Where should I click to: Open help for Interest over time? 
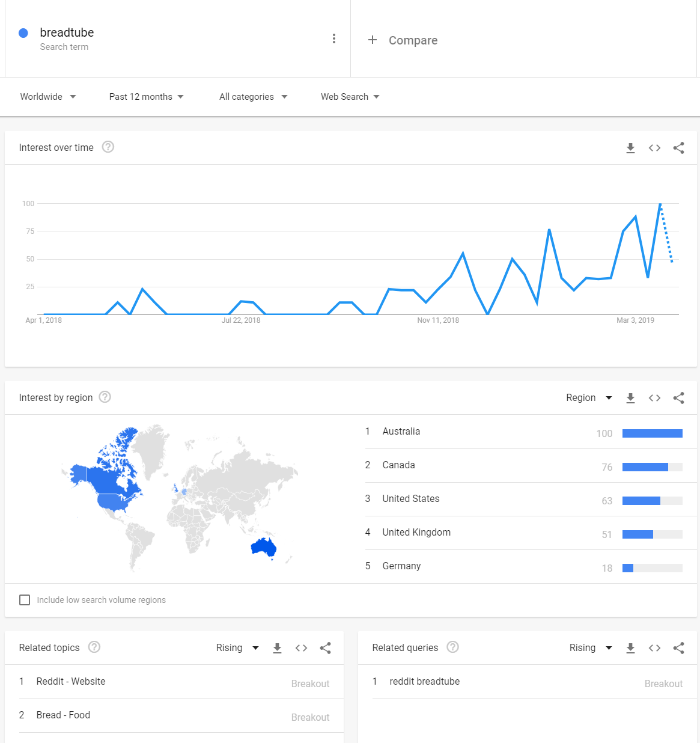pos(108,147)
